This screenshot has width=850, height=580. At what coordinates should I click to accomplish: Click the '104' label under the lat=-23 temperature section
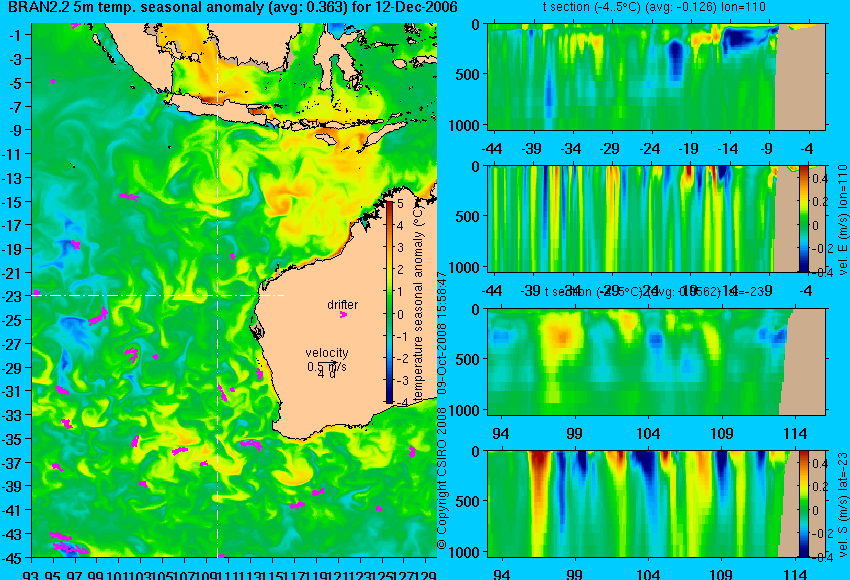[648, 434]
